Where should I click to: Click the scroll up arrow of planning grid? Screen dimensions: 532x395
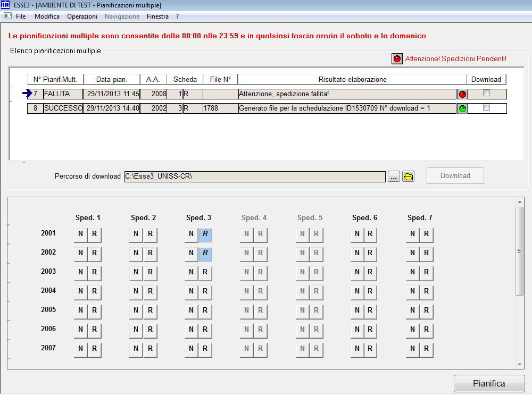[x=520, y=202]
